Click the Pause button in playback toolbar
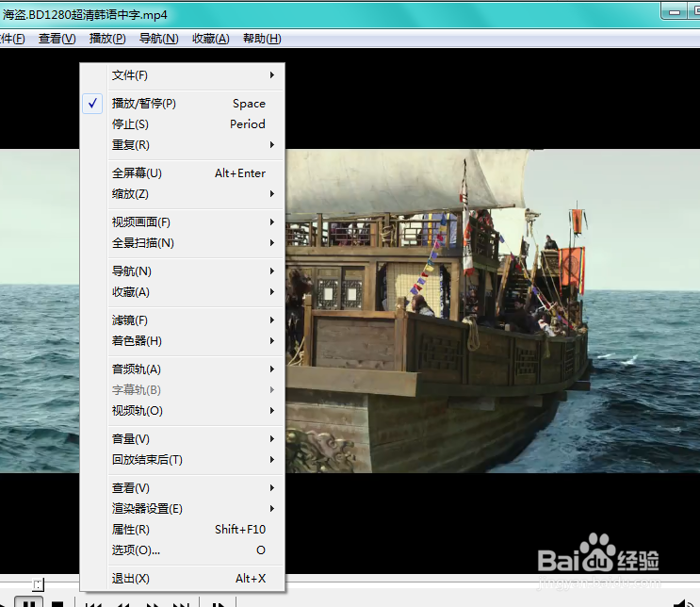700x607 pixels. [x=29, y=602]
